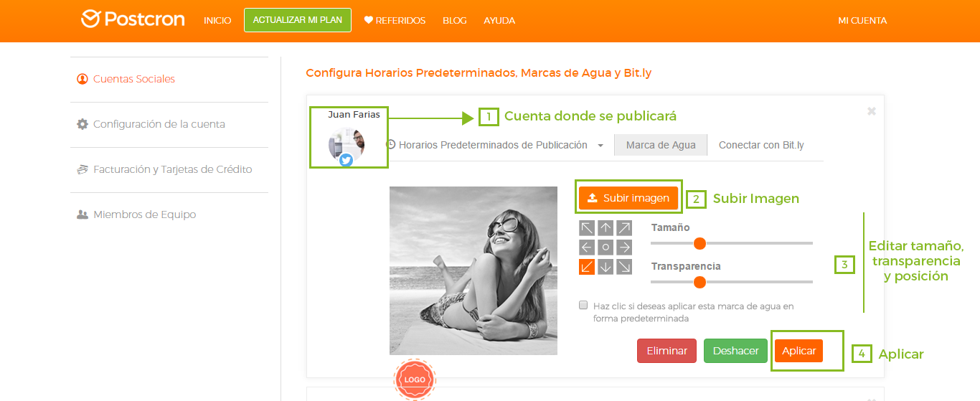This screenshot has width=980, height=401.
Task: Open the Mi Cuenta menu
Action: coord(862,20)
